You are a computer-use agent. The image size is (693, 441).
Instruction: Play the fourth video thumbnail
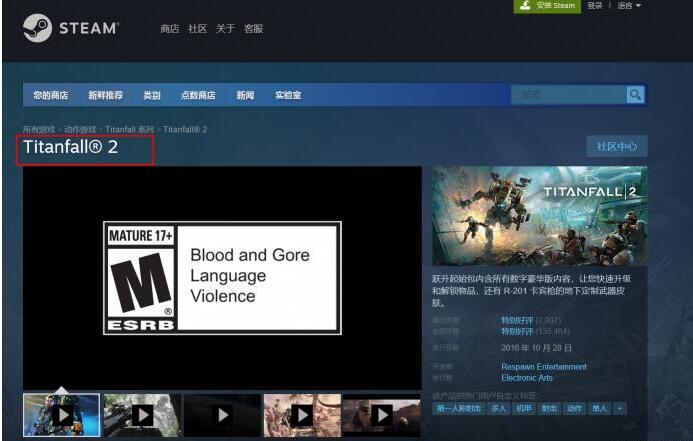[302, 415]
